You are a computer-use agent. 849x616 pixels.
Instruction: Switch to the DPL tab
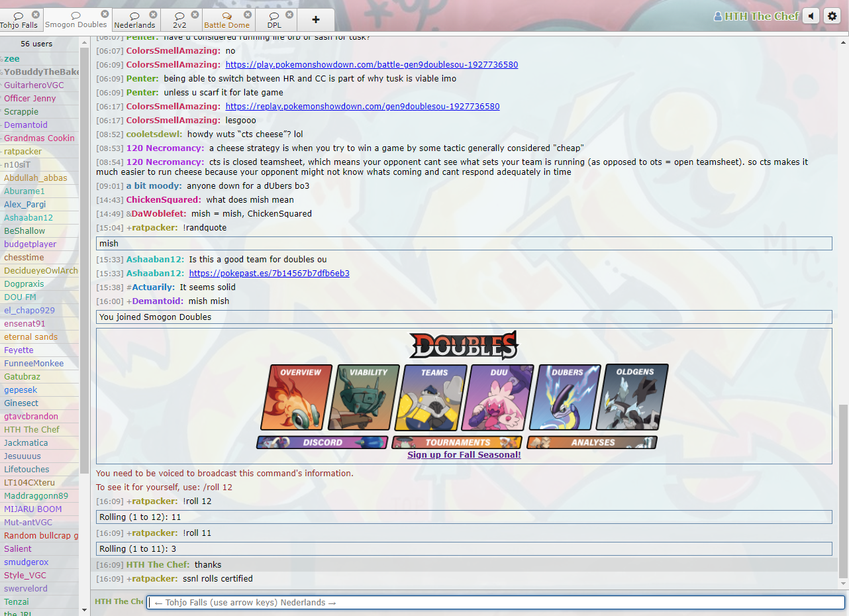(275, 20)
